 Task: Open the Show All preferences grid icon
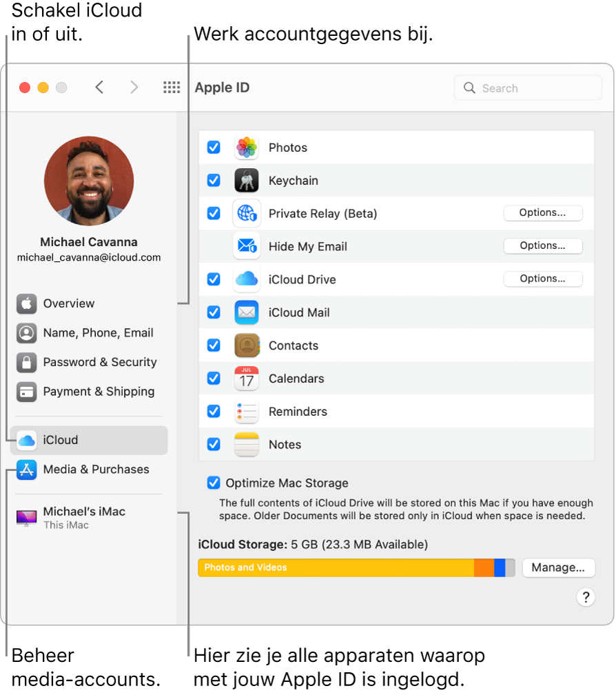coord(172,87)
